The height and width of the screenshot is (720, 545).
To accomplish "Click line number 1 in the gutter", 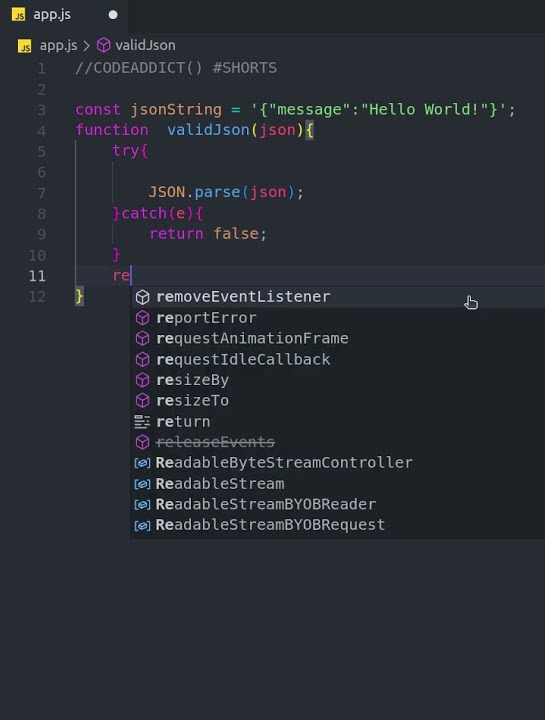I will point(42,68).
